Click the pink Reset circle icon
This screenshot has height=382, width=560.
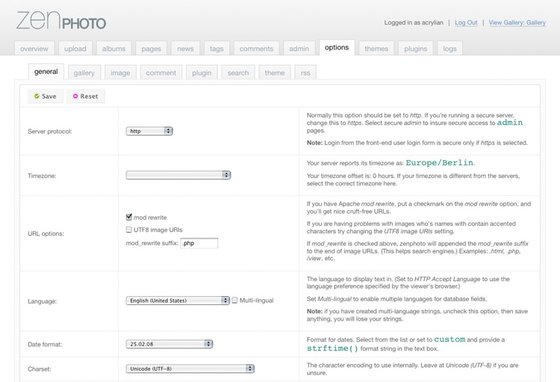[75, 96]
